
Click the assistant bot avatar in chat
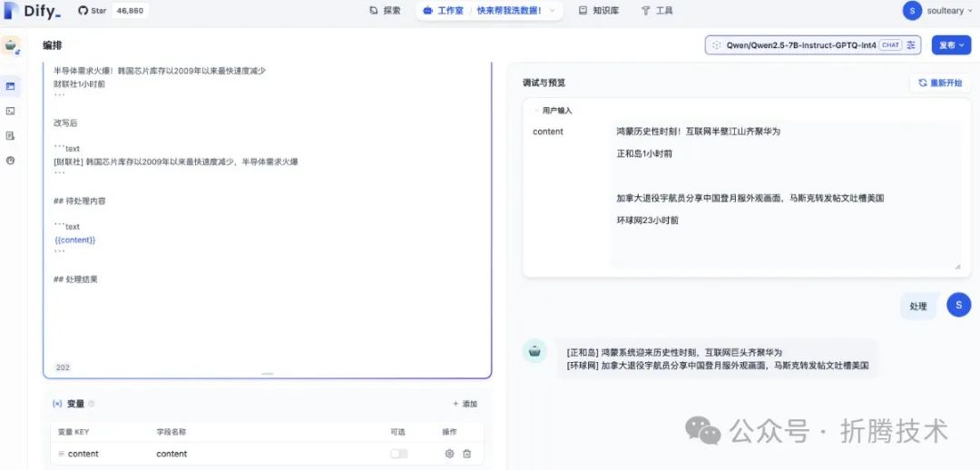click(x=534, y=351)
